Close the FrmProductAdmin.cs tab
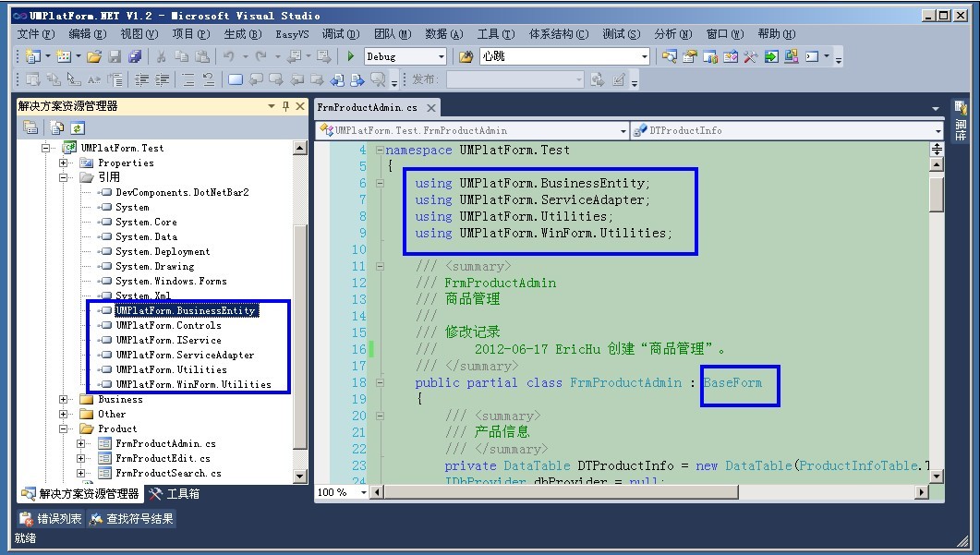Screen dimensions: 980x555 tap(430, 107)
